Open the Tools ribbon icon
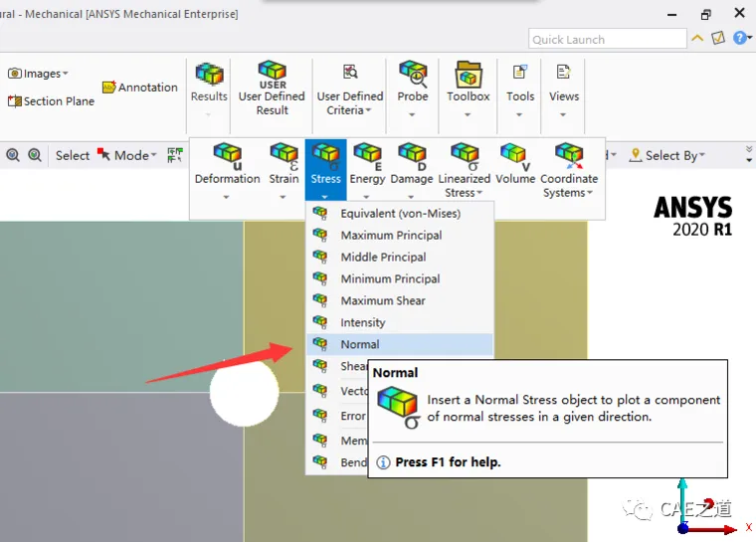Image resolution: width=756 pixels, height=542 pixels. click(519, 72)
